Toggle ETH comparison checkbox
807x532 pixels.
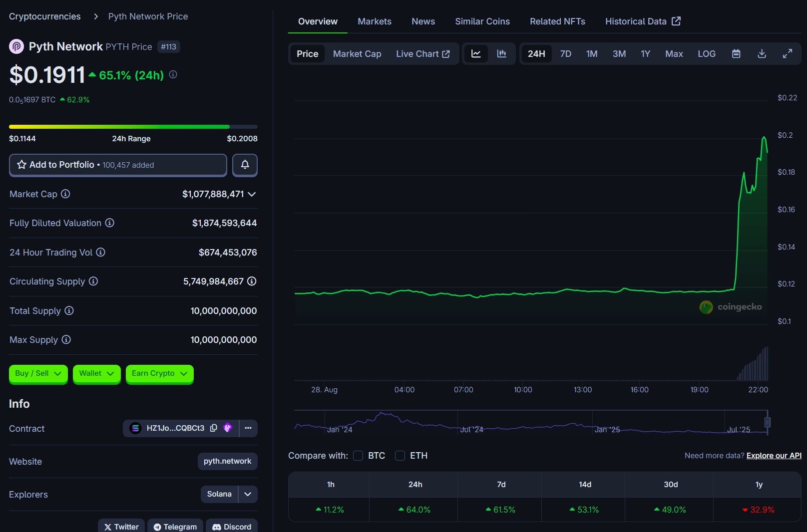click(x=400, y=456)
